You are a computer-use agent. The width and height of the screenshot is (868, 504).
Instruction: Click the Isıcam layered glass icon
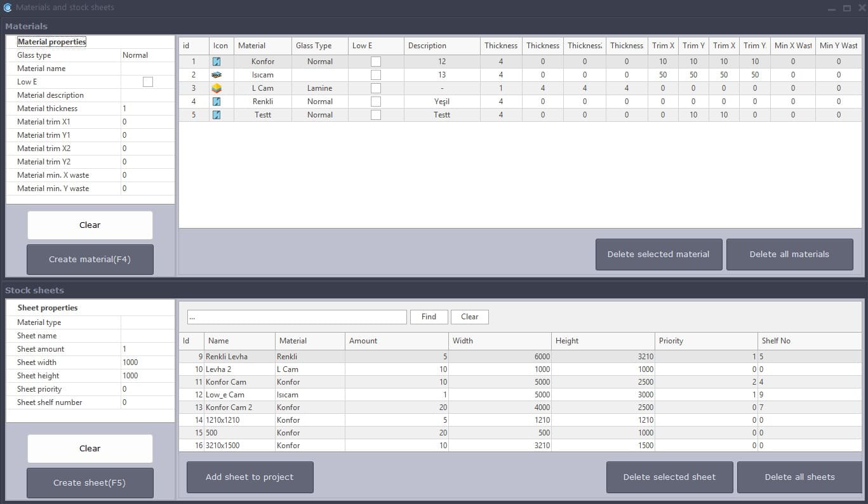(x=216, y=74)
